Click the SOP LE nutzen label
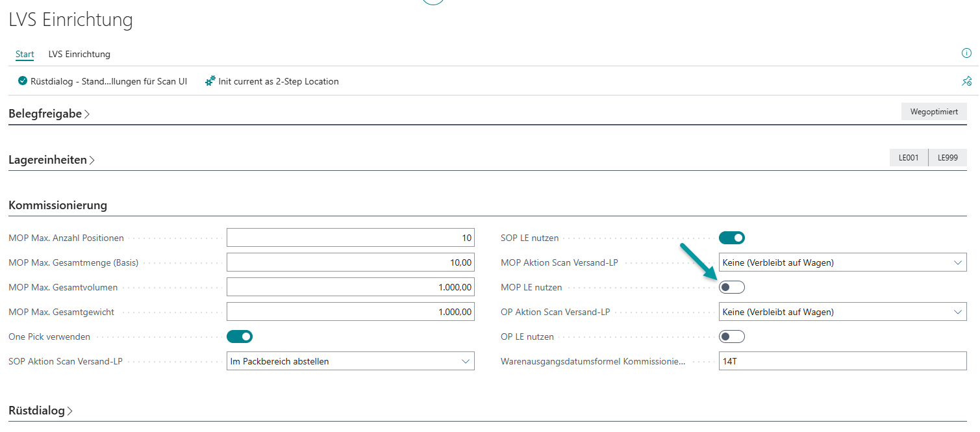This screenshot has width=980, height=432. tap(530, 238)
